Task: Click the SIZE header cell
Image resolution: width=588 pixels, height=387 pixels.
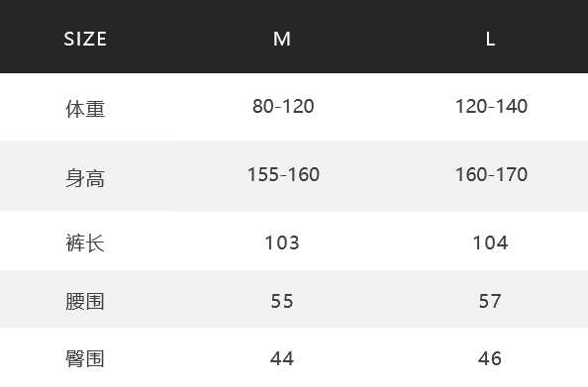Action: [x=85, y=39]
